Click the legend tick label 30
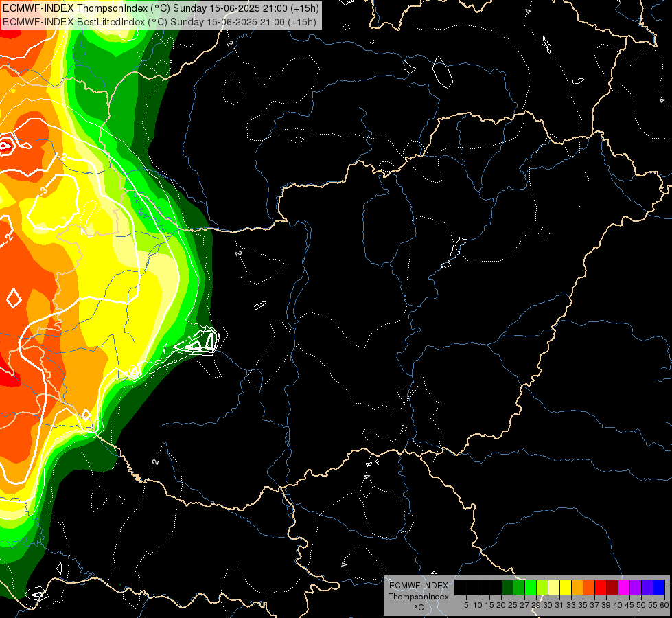 pos(548,605)
